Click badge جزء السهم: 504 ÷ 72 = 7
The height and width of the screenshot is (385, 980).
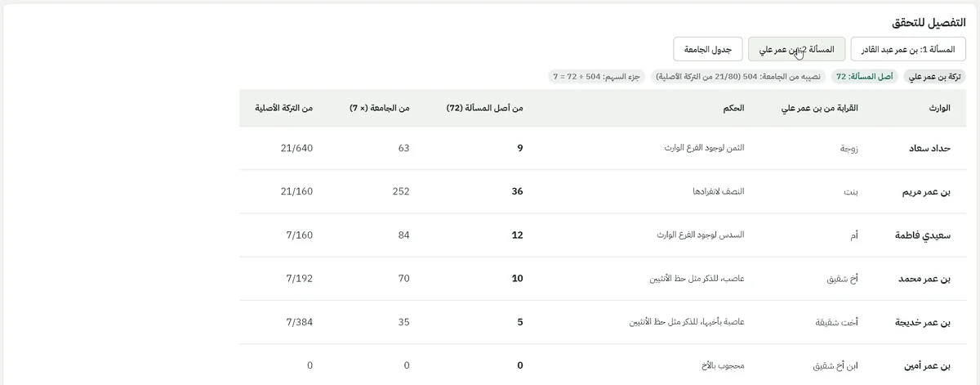tap(598, 76)
